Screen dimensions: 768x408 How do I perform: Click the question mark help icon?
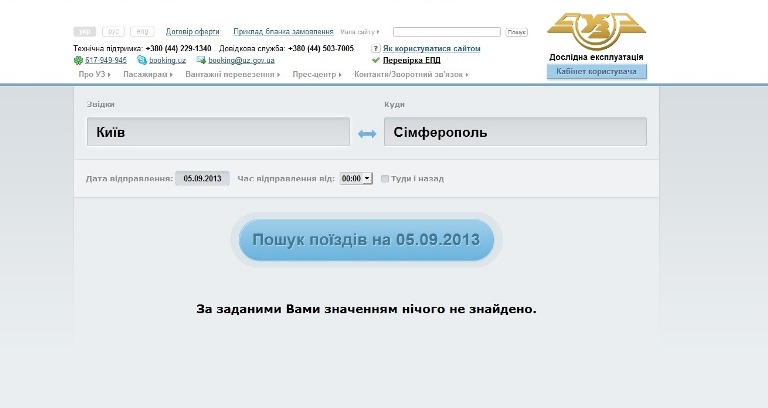[x=375, y=48]
